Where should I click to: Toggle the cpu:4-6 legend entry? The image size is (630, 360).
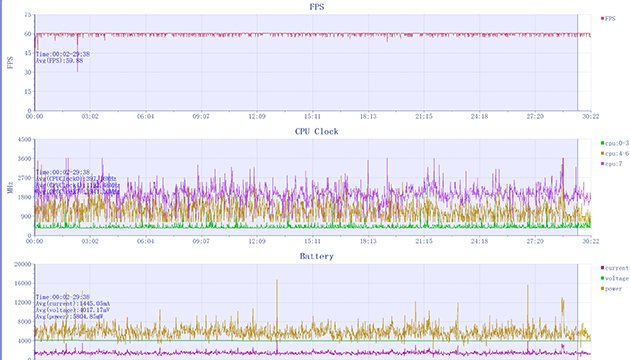[615, 153]
